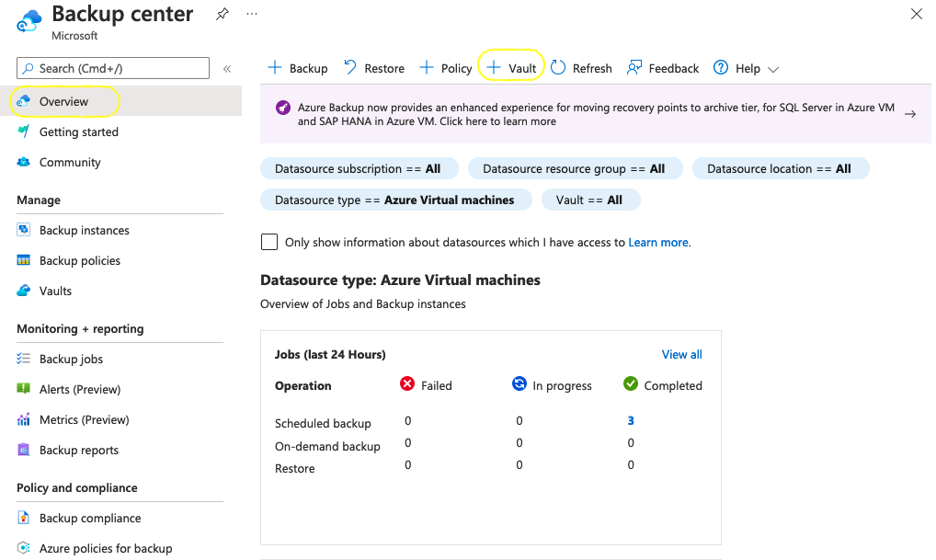The width and height of the screenshot is (936, 560).
Task: Follow the banner arrow to learn more
Action: point(910,114)
